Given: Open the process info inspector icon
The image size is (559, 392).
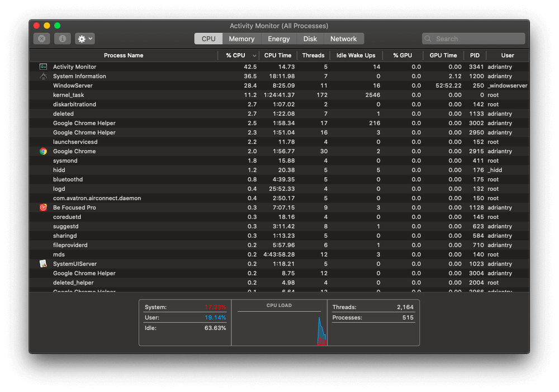Looking at the screenshot, I should point(63,39).
